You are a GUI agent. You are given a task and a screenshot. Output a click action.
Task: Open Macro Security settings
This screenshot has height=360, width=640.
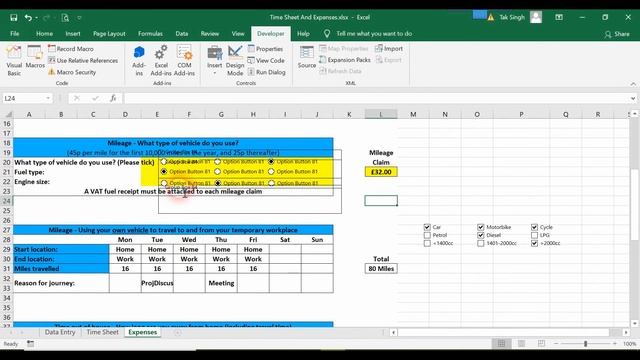72,72
